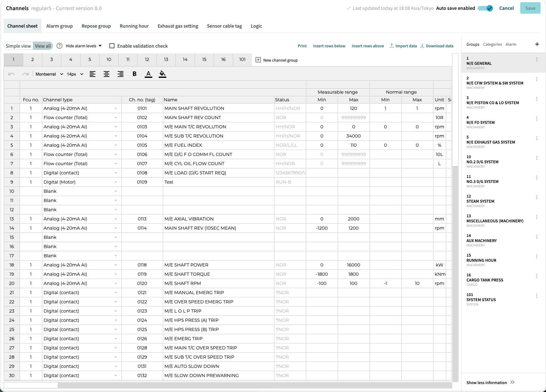Image resolution: width=546 pixels, height=392 pixels.
Task: Switch to the Alarm group tab
Action: [59, 26]
